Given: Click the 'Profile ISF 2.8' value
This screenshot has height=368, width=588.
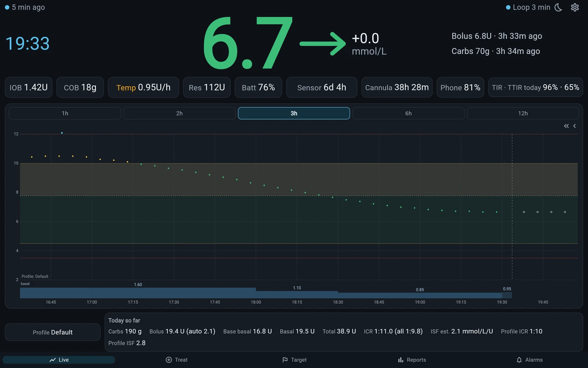Looking at the screenshot, I should click(127, 343).
